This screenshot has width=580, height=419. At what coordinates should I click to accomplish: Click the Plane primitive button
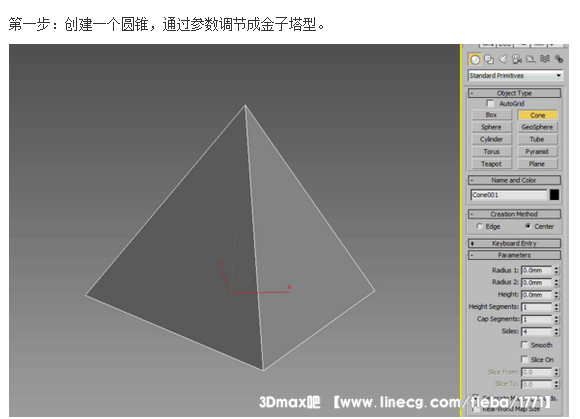coord(537,164)
